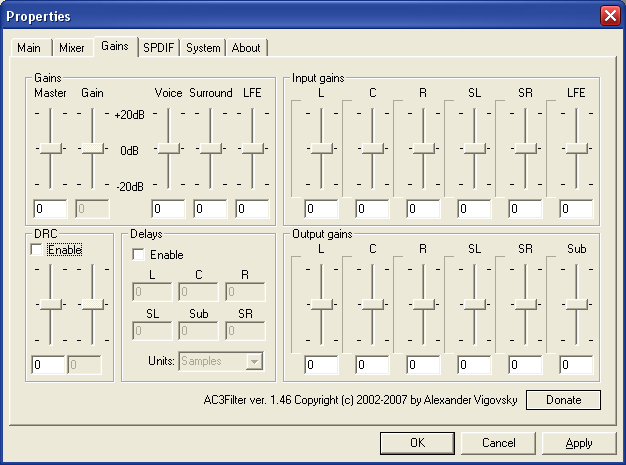Click the Master gain value field
This screenshot has height=465, width=626.
(49, 209)
